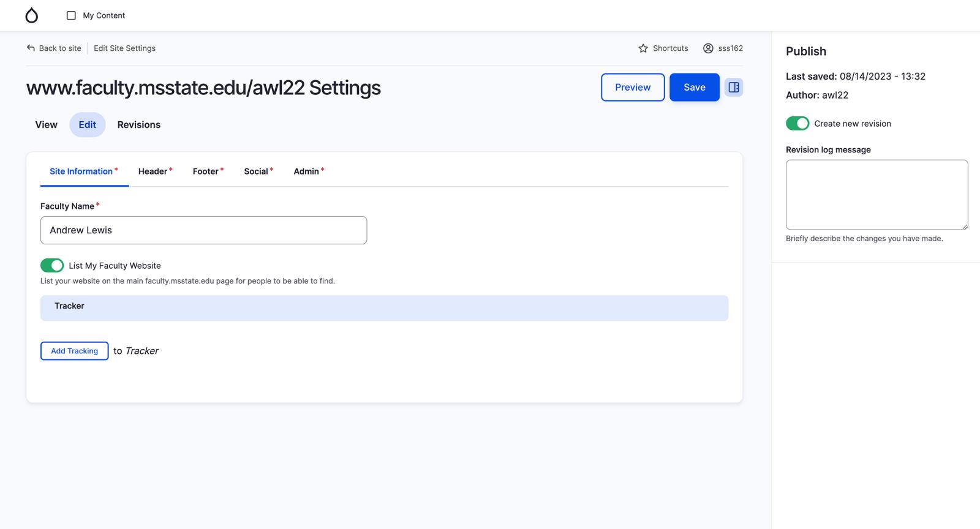Go to the Admin tab
This screenshot has height=529, width=980.
click(x=306, y=171)
